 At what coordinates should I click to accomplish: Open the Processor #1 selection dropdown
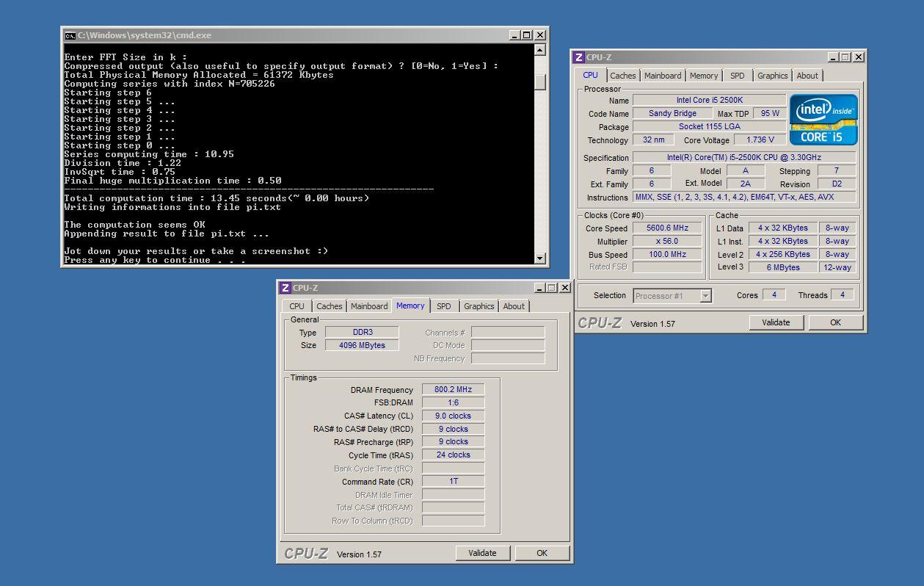(705, 296)
